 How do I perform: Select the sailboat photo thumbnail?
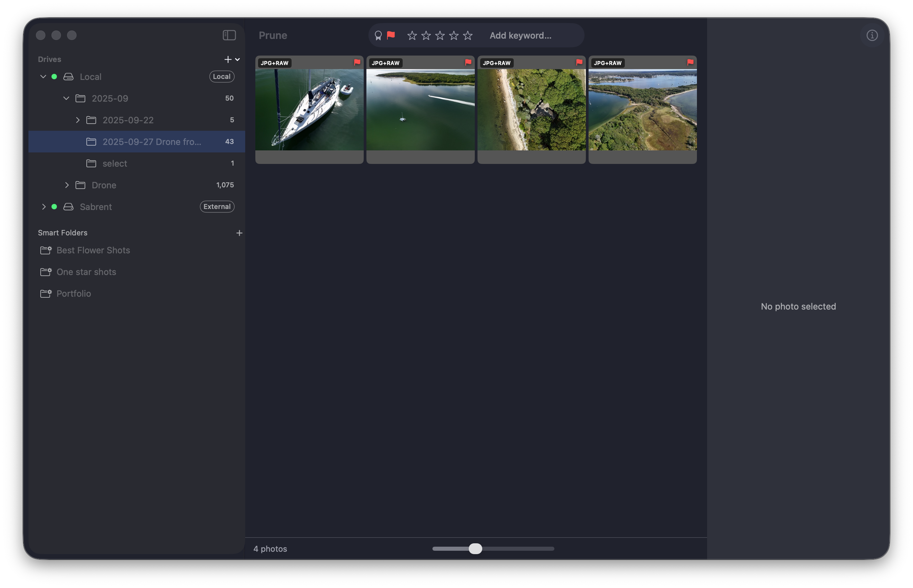[309, 110]
